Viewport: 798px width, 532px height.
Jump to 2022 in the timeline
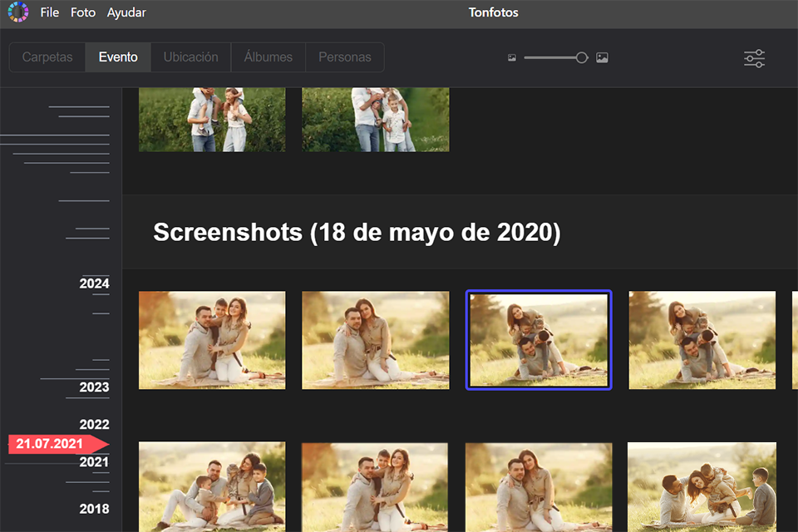[x=94, y=425]
